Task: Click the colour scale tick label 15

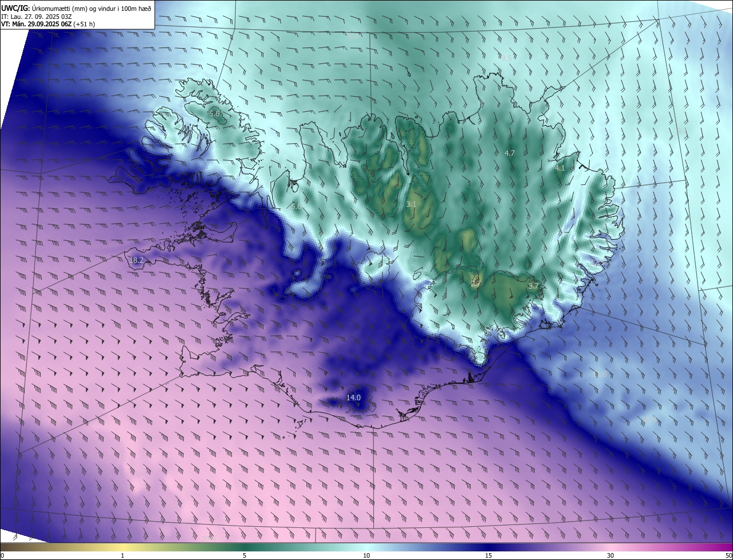Action: [488, 555]
